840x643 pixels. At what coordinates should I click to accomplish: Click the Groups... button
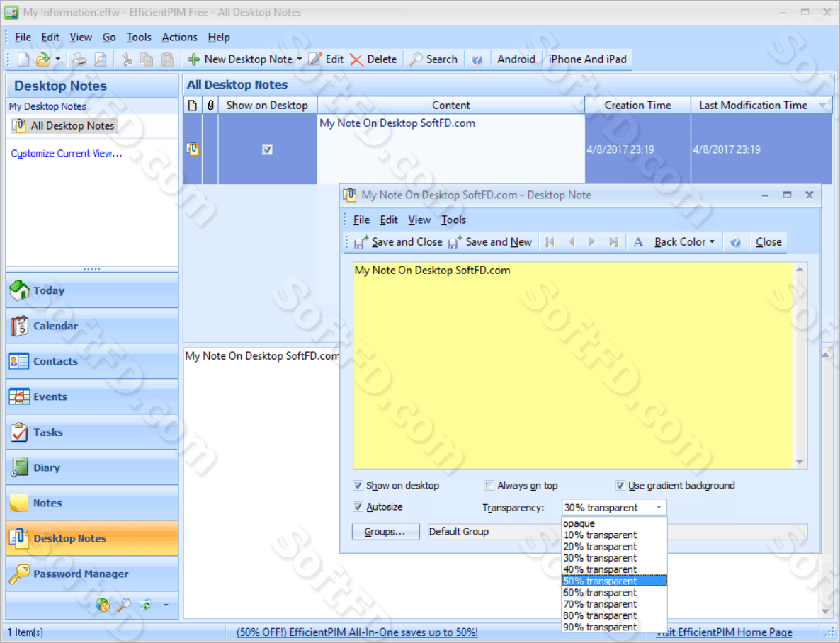coord(386,532)
